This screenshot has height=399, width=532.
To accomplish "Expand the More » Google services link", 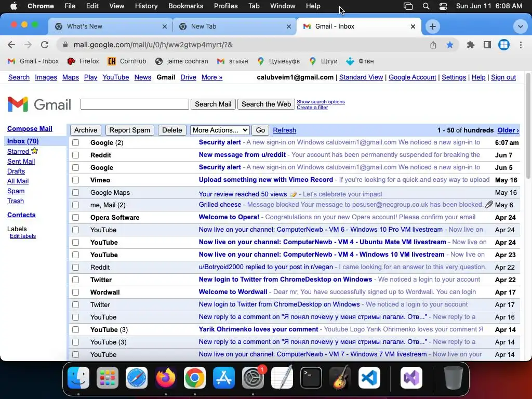I will 212,77.
